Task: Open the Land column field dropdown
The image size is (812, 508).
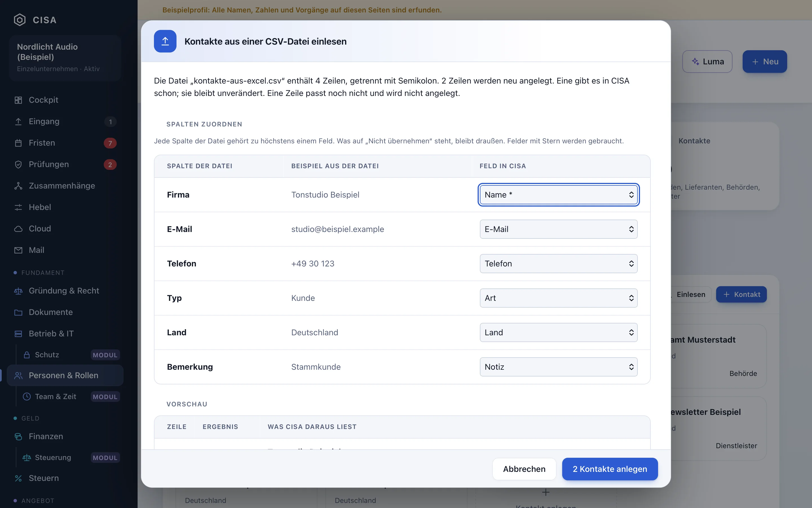Action: click(559, 333)
